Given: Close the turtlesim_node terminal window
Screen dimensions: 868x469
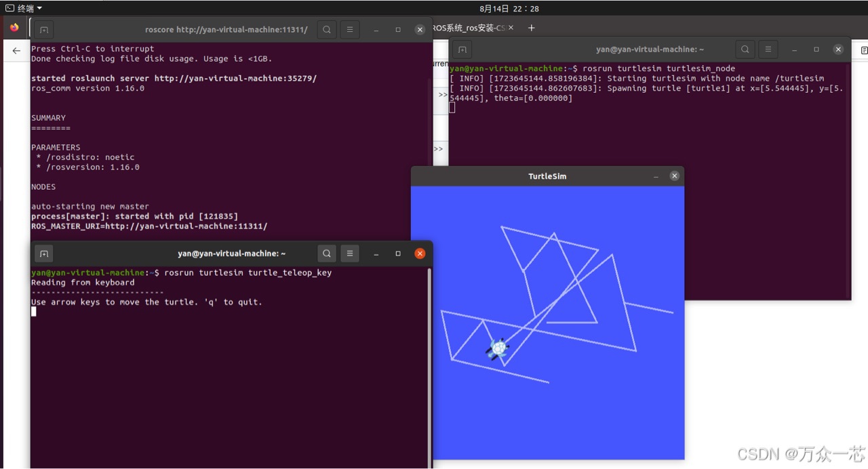Looking at the screenshot, I should coord(838,49).
